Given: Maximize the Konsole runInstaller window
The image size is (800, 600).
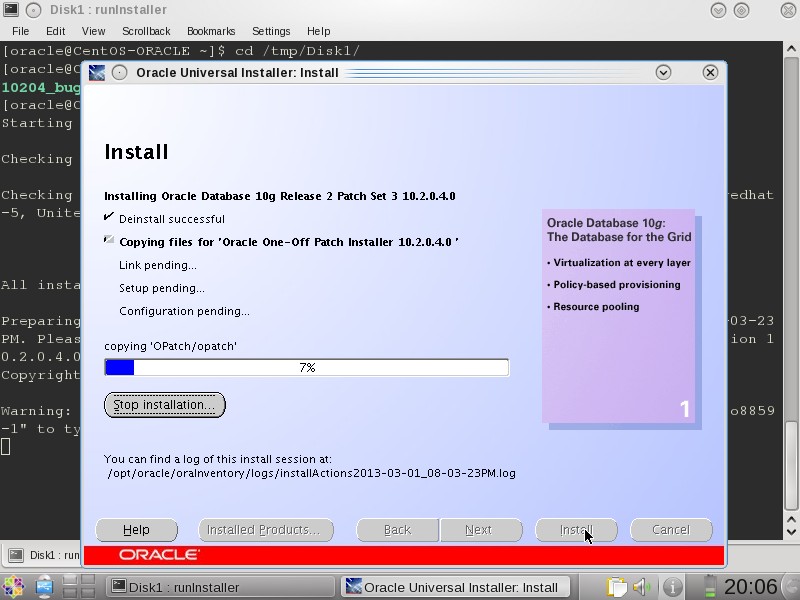Looking at the screenshot, I should coord(742,10).
